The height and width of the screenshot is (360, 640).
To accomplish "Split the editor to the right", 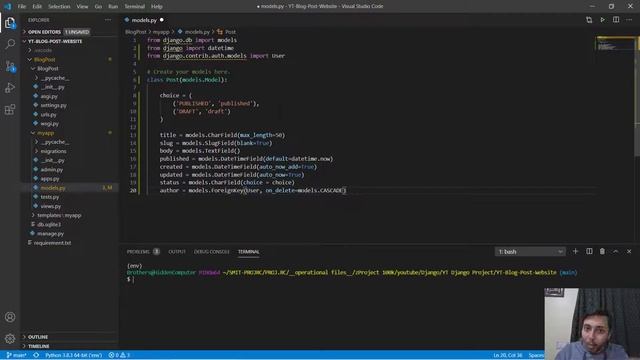I will (616, 20).
